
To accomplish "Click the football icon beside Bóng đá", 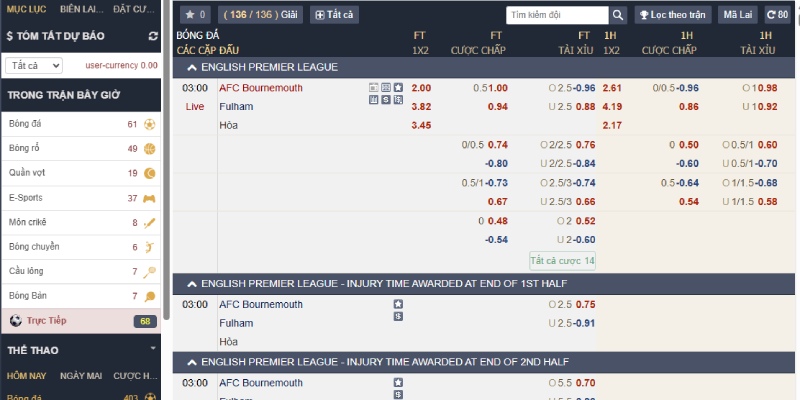I will 149,125.
